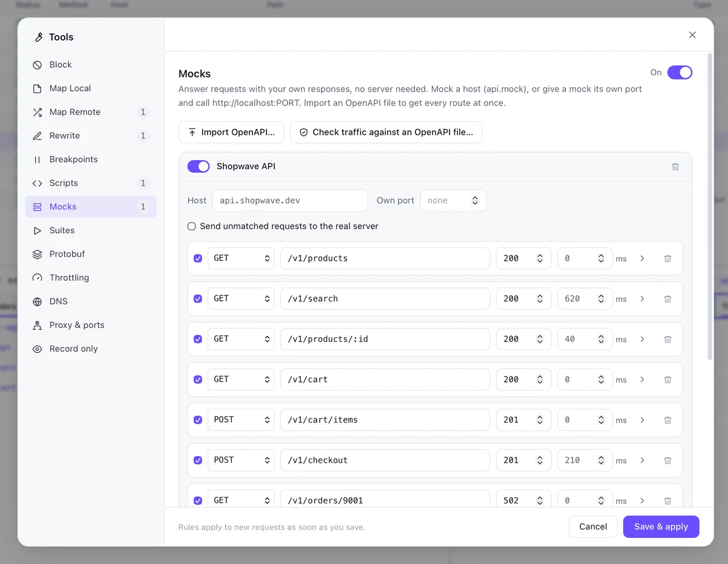Click the 210 ms delay stepper
This screenshot has height=564, width=728.
point(601,460)
